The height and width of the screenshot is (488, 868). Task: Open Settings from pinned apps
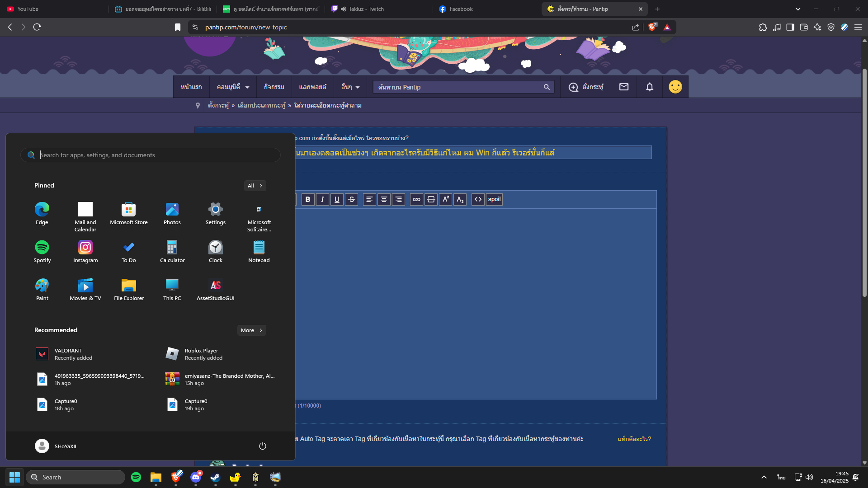(x=216, y=213)
